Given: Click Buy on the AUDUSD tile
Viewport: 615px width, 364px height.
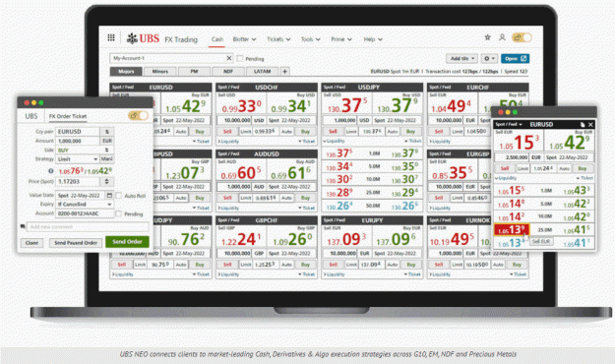Looking at the screenshot, I should pos(305,198).
